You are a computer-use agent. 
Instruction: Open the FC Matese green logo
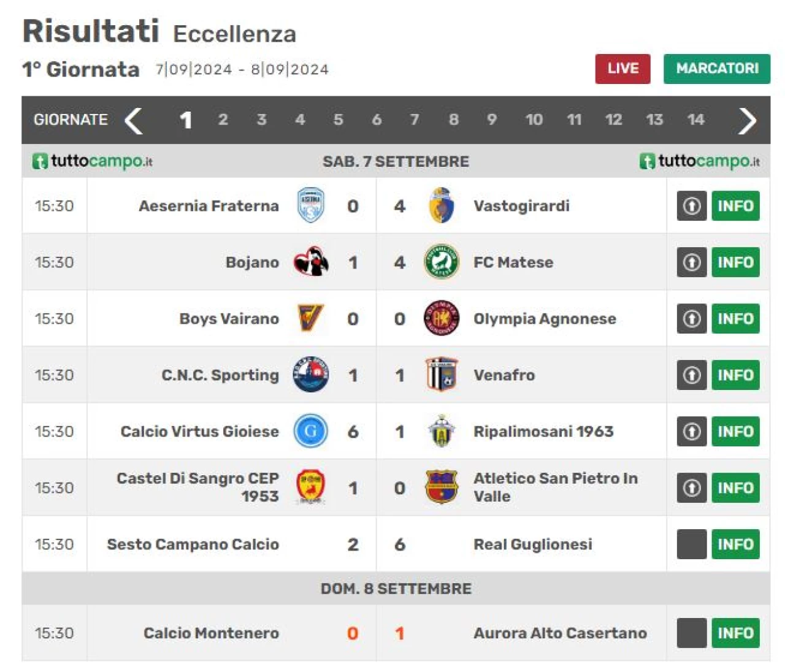(441, 262)
